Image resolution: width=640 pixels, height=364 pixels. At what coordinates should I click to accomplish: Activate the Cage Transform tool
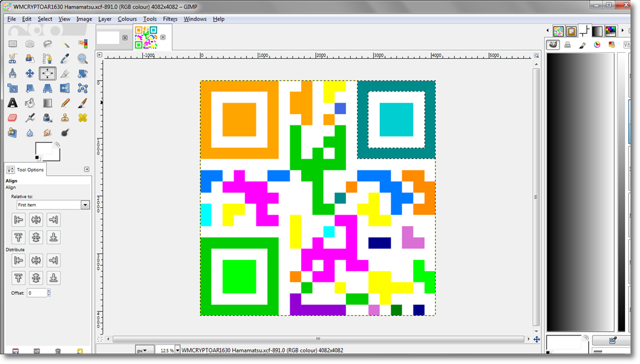83,88
